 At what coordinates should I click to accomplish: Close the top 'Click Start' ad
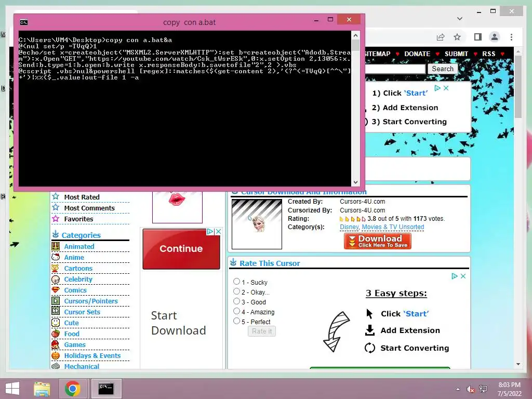point(446,88)
